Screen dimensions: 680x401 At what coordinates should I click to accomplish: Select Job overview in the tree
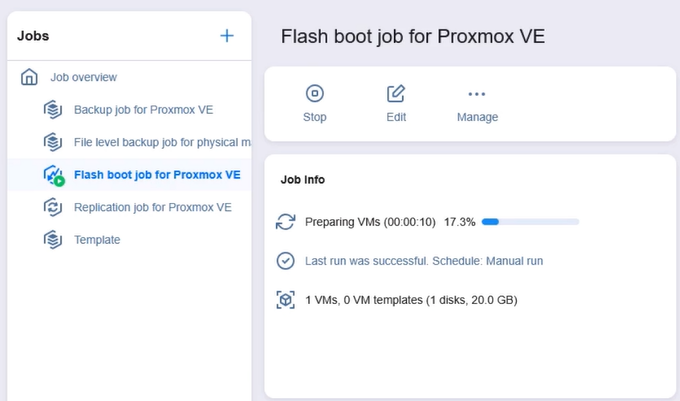pyautogui.click(x=84, y=77)
